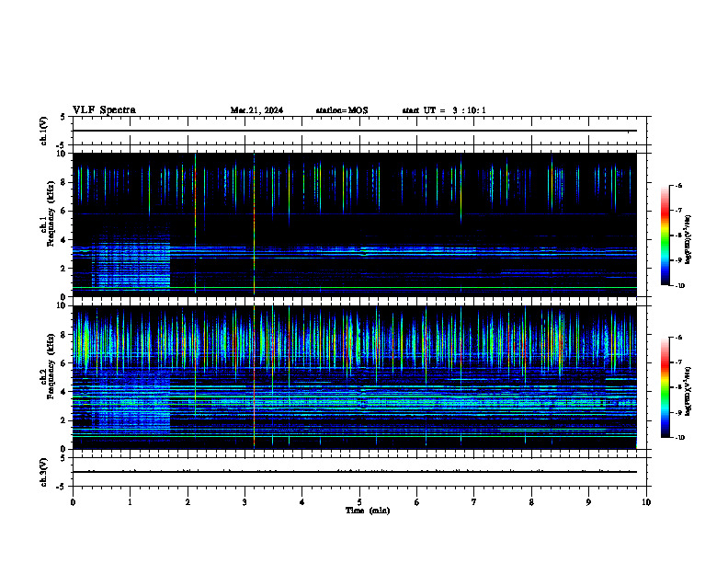Click the "VLF Spectra" plot title
The height and width of the screenshot is (563, 728).
[104, 110]
